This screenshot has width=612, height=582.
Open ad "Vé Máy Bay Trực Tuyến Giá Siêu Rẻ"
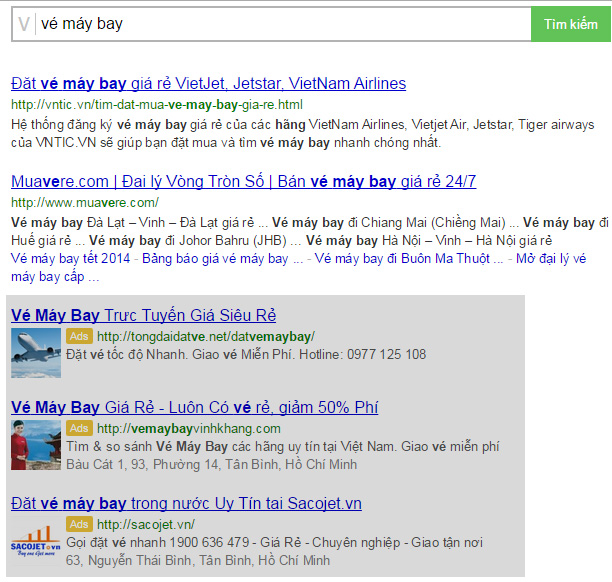143,316
